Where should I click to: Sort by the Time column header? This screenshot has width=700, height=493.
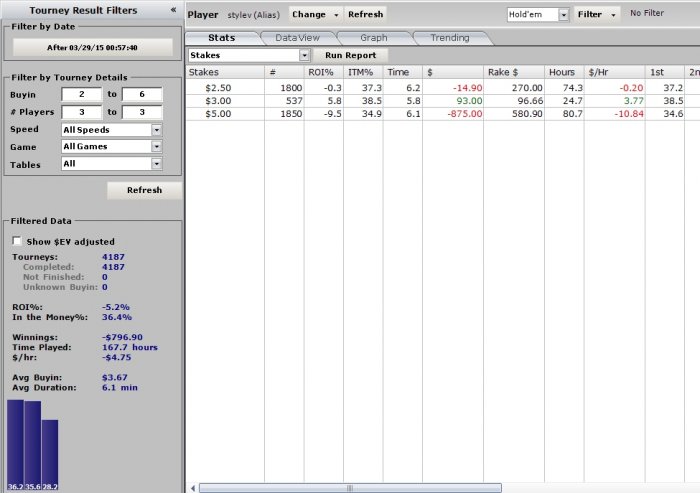[403, 72]
